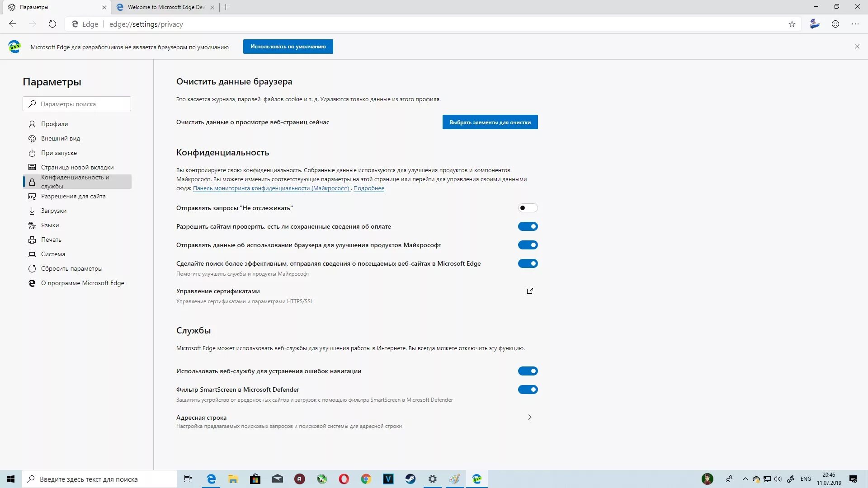This screenshot has width=868, height=488.
Task: Open certificate management external link icon
Action: click(x=530, y=291)
